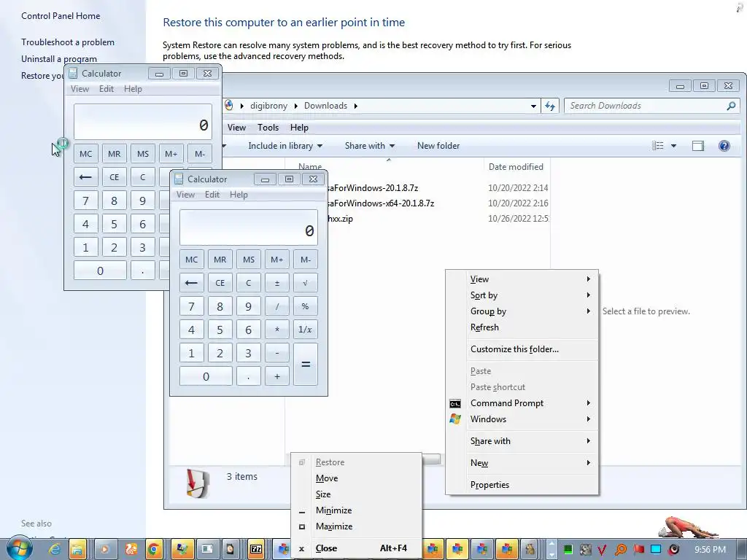
Task: Select the hxx.zip file row
Action: [340, 219]
